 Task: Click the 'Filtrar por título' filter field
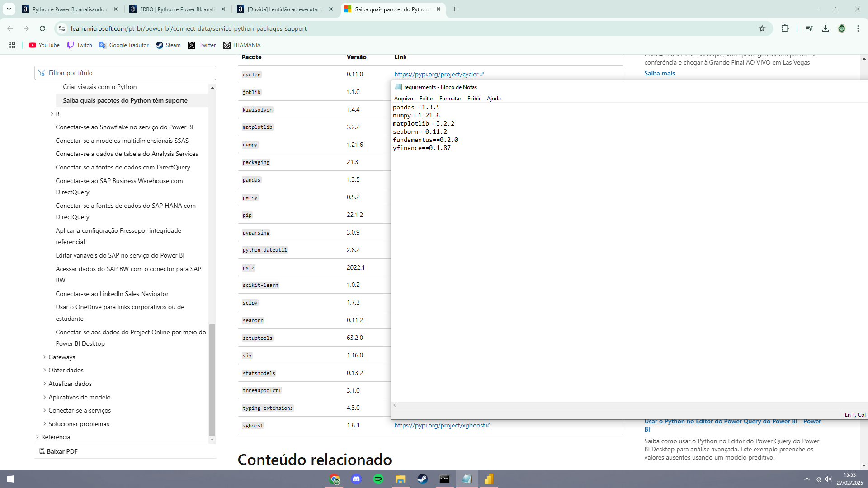125,73
